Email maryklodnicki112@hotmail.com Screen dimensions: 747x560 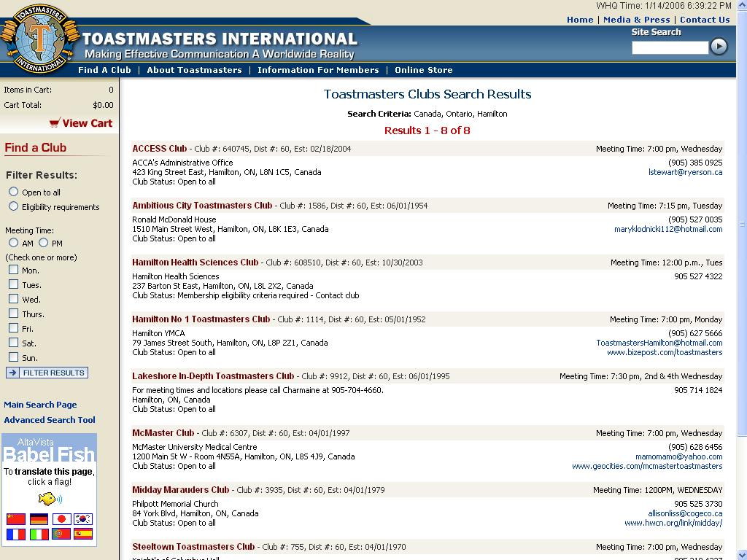pos(668,229)
